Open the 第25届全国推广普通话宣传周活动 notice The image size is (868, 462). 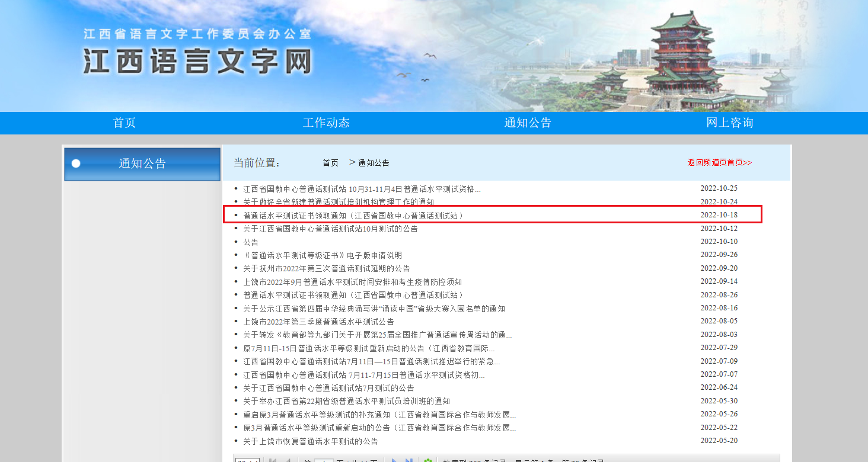pos(377,335)
